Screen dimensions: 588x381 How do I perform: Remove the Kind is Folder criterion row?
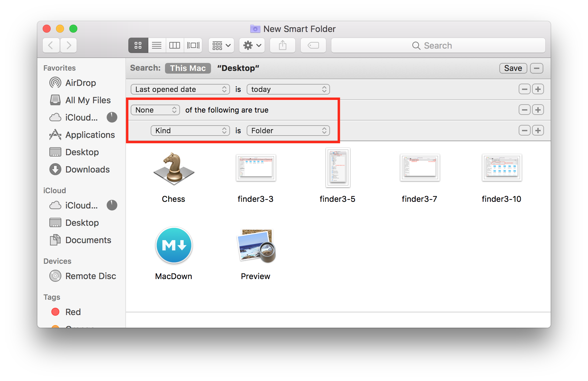tap(525, 131)
